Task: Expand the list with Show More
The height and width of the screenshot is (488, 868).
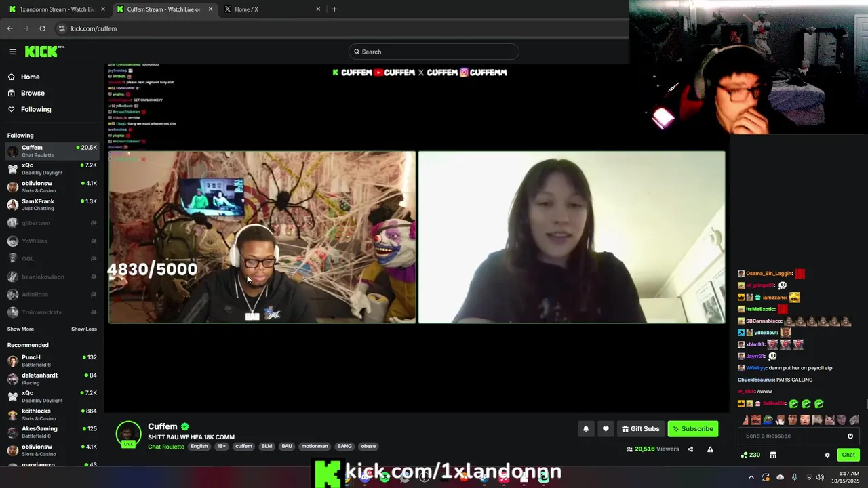Action: click(x=20, y=329)
